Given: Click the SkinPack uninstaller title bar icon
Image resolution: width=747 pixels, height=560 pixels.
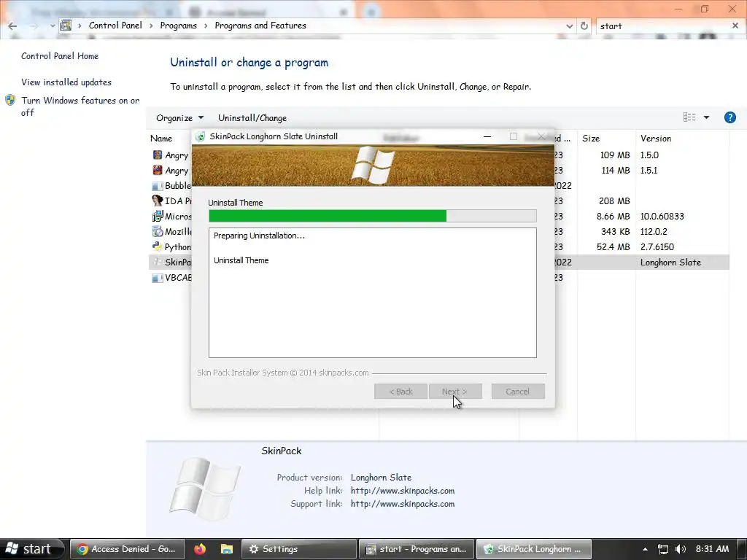Looking at the screenshot, I should coord(201,136).
